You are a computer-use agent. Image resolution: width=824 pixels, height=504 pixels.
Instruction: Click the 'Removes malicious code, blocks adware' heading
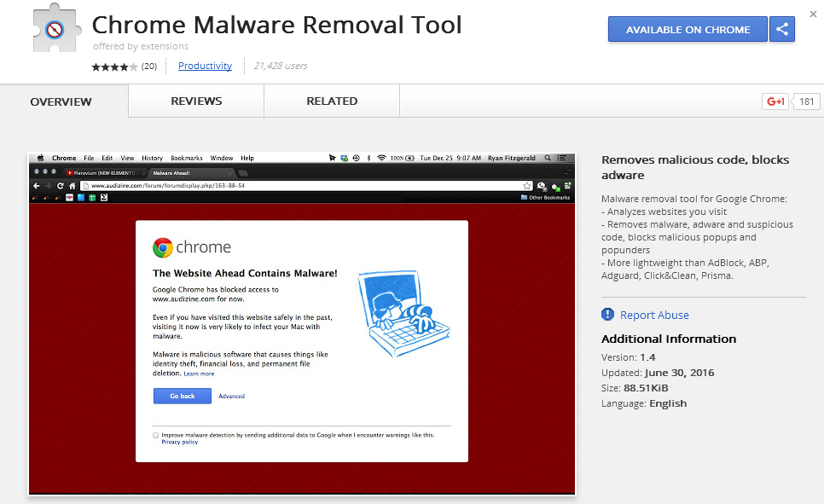pos(695,167)
